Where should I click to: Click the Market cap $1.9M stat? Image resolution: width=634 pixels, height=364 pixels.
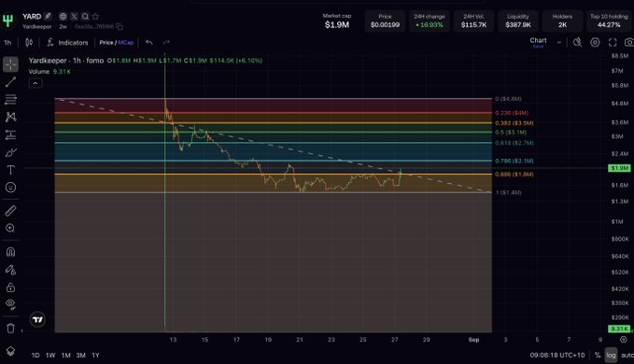click(x=337, y=21)
